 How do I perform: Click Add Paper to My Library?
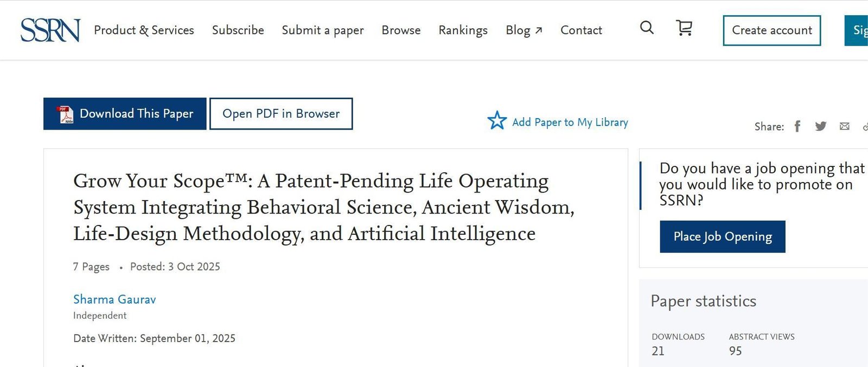pyautogui.click(x=570, y=123)
